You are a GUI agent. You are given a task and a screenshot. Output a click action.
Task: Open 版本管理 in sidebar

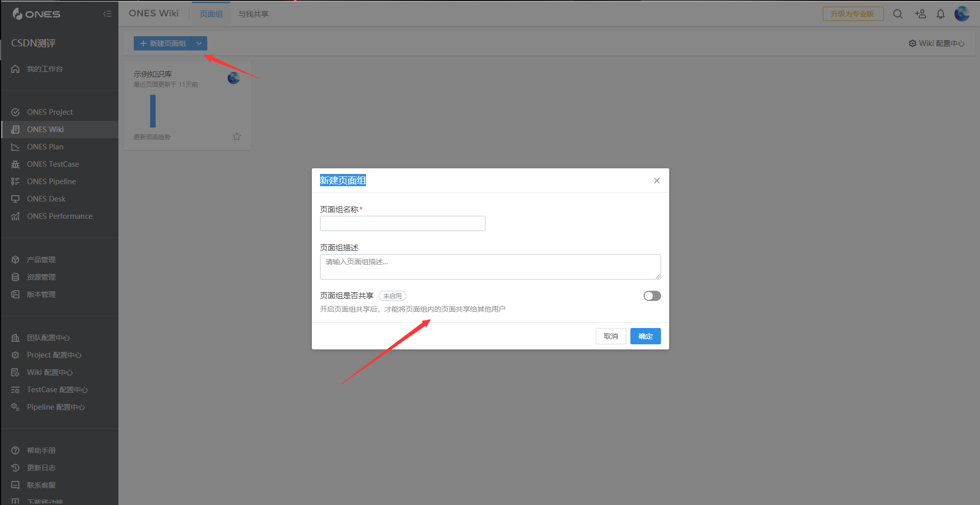[60, 294]
